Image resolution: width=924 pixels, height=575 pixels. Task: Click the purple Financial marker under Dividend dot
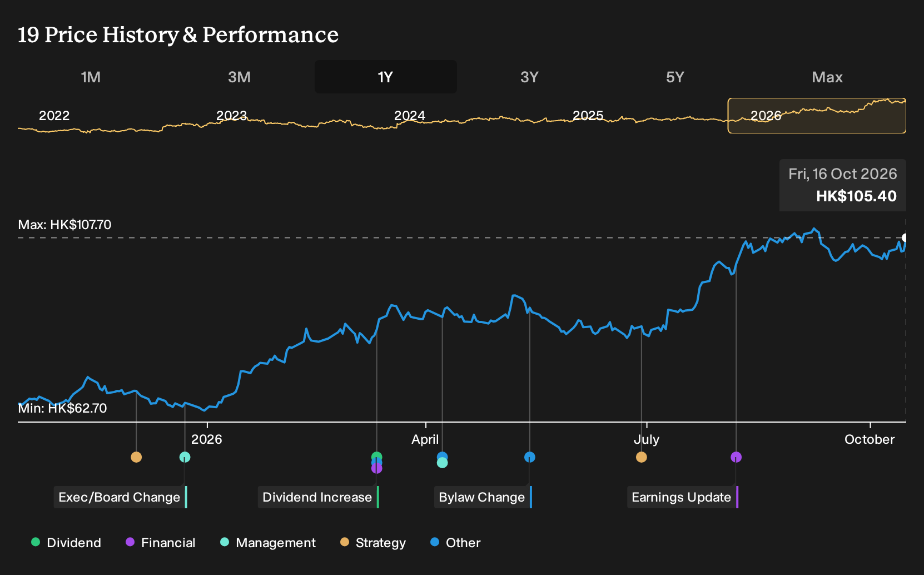[377, 469]
